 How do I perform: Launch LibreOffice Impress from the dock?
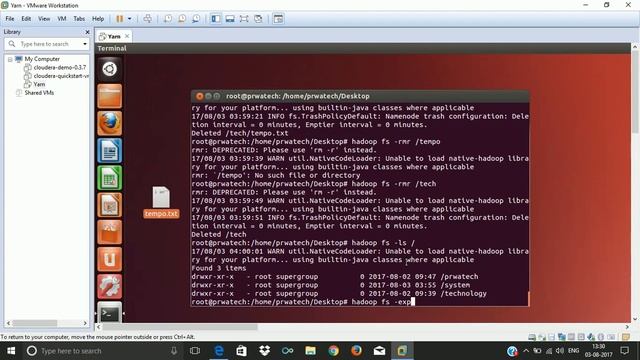(x=109, y=205)
